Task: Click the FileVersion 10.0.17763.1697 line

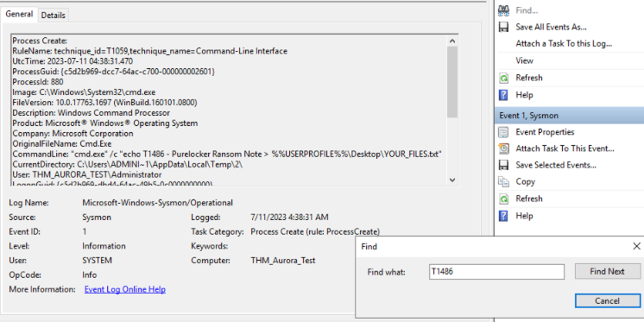Action: point(104,102)
